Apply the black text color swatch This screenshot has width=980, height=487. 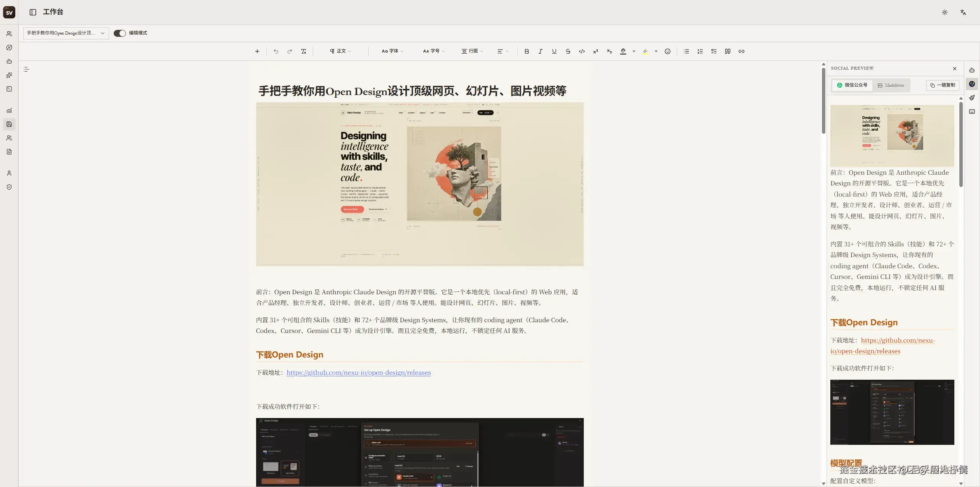pos(623,51)
